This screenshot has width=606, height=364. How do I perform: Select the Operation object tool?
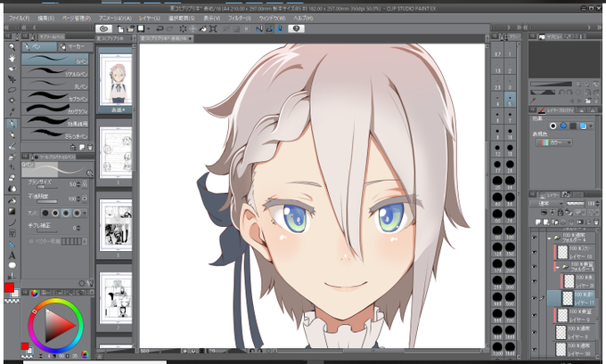[x=12, y=69]
